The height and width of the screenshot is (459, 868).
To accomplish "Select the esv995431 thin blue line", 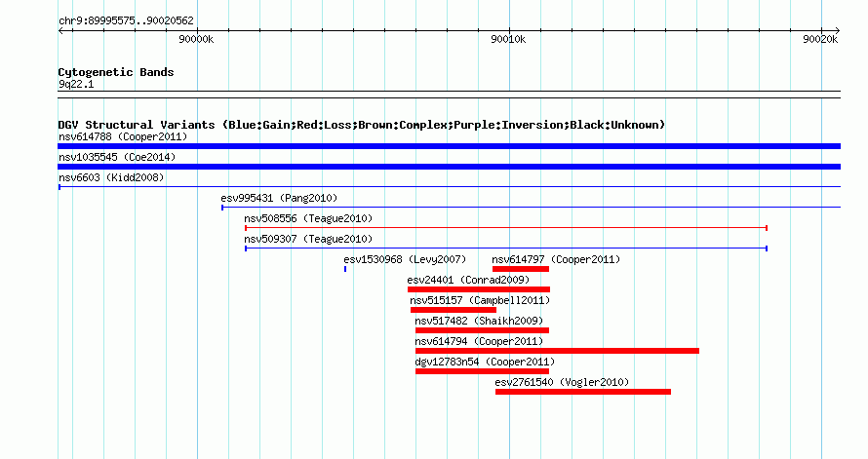I will click(x=531, y=208).
